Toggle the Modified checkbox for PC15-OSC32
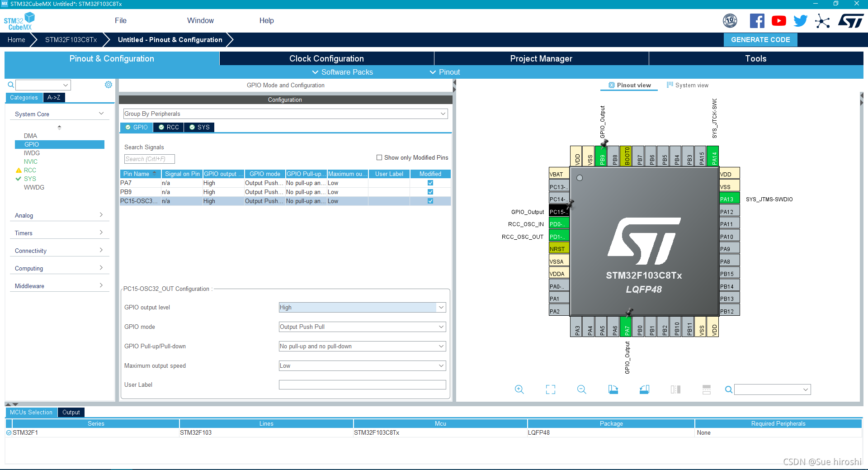Screen dimensions: 868x470 click(x=430, y=201)
